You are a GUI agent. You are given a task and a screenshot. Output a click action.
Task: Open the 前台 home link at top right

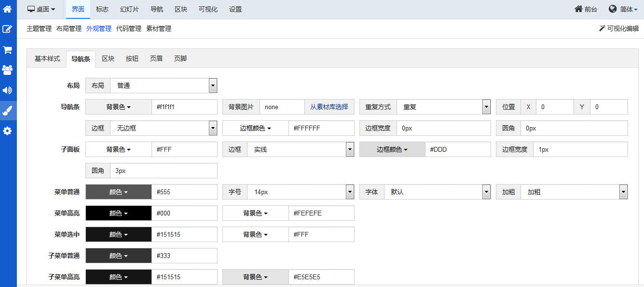pos(586,9)
